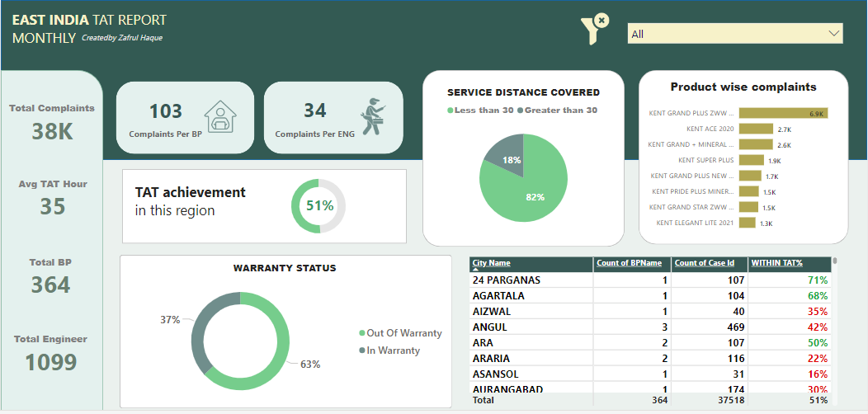Click the KENT GRAND PLUS ZWW 6.9K bar
The image size is (868, 414).
(782, 113)
